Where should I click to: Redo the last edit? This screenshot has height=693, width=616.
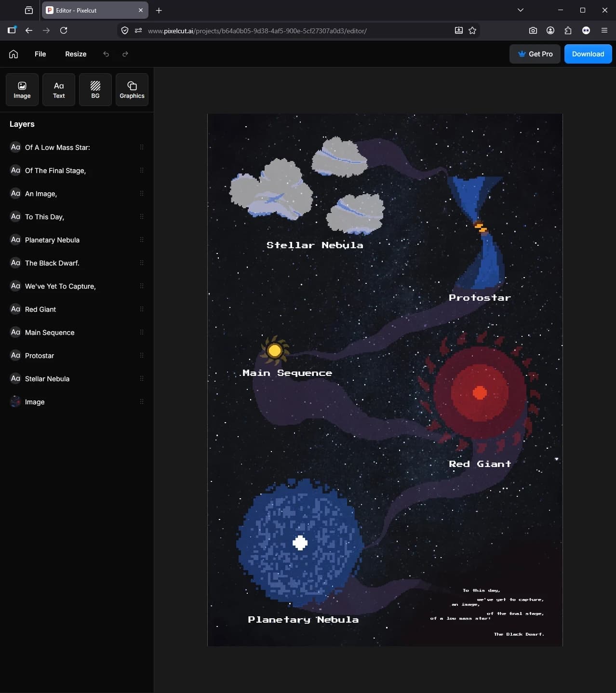click(x=125, y=54)
